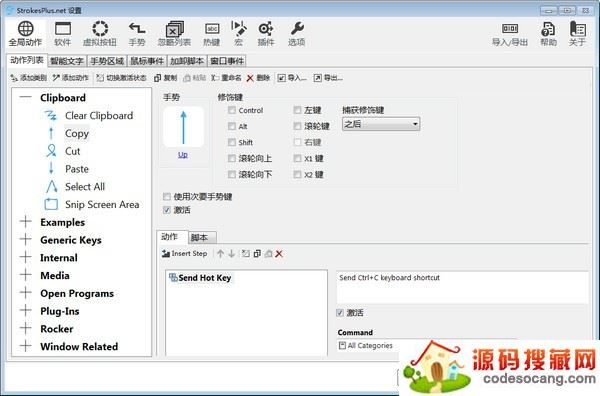Delete step with red X icon
This screenshot has height=396, width=600.
pyautogui.click(x=279, y=254)
